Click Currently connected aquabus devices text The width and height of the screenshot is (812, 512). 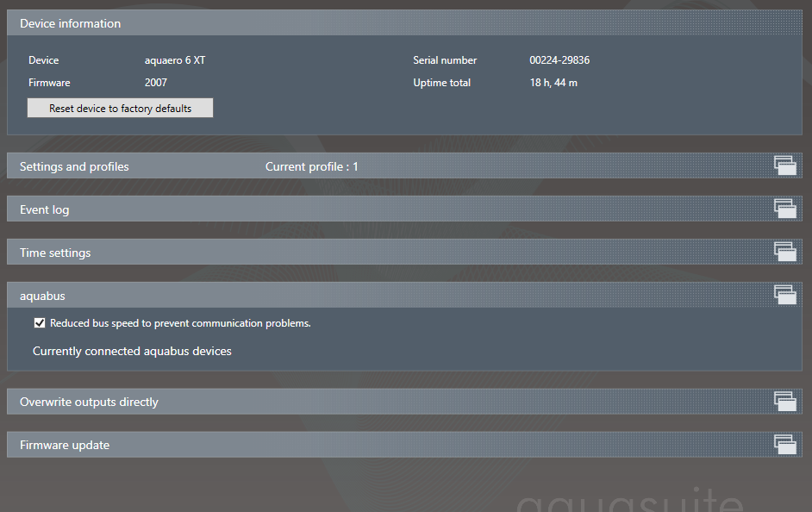coord(132,351)
